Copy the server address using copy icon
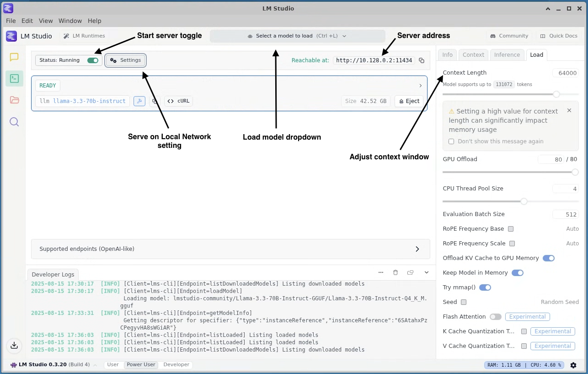Viewport: 588px width, 374px height. (421, 60)
